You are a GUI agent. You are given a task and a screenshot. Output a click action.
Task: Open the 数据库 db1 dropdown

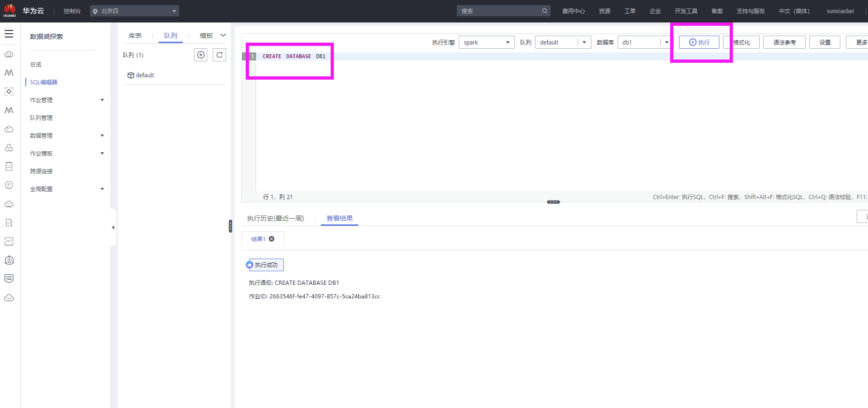tap(645, 42)
